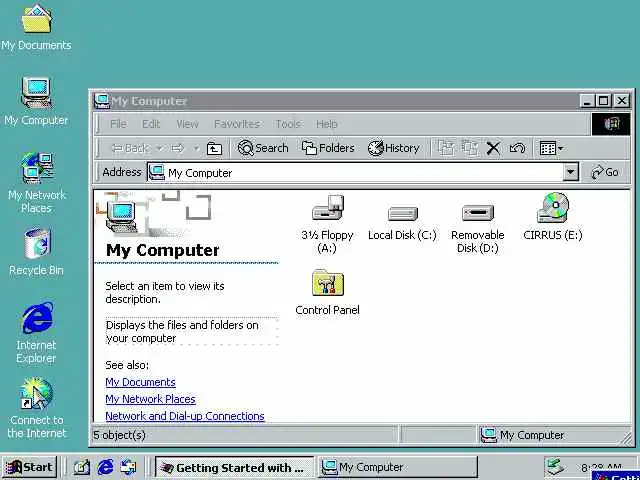The height and width of the screenshot is (480, 640).
Task: Click the system tray hardware icon
Action: pos(555,467)
